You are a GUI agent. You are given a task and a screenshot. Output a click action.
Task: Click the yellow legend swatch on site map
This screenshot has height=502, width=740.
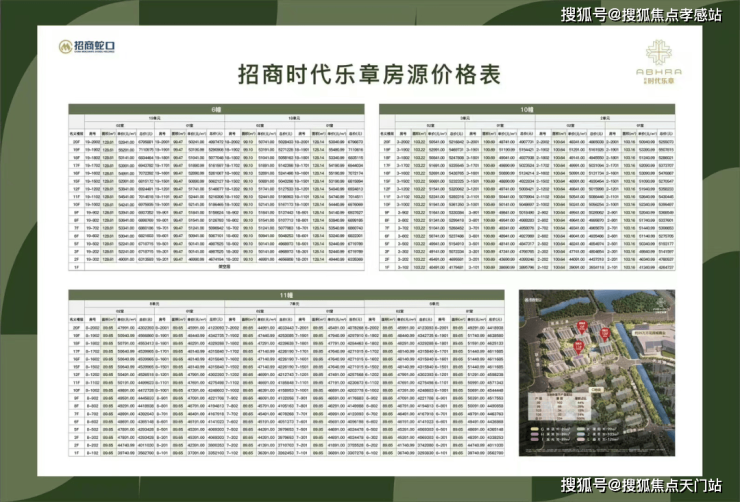[534, 430]
